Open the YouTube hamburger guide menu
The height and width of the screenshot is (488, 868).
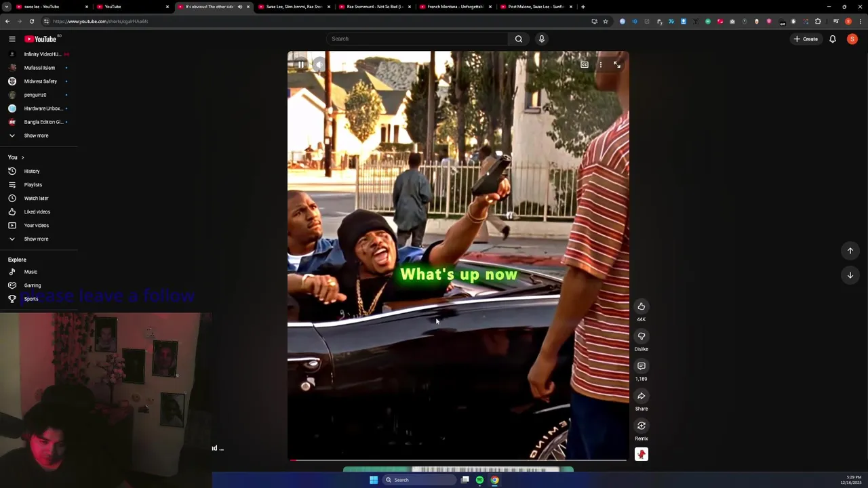point(12,39)
